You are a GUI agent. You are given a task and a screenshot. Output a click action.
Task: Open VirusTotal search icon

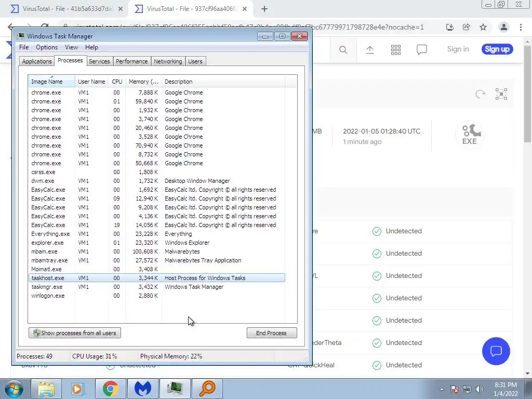click(x=343, y=50)
